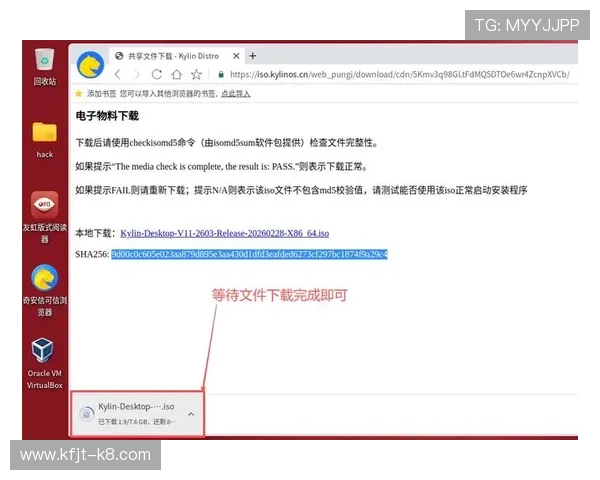Click the browser logo in the top-left corner
The width and height of the screenshot is (600, 480).
coord(90,65)
